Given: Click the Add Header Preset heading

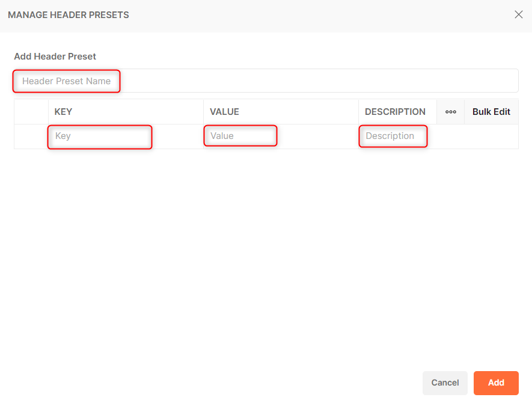Looking at the screenshot, I should [55, 56].
